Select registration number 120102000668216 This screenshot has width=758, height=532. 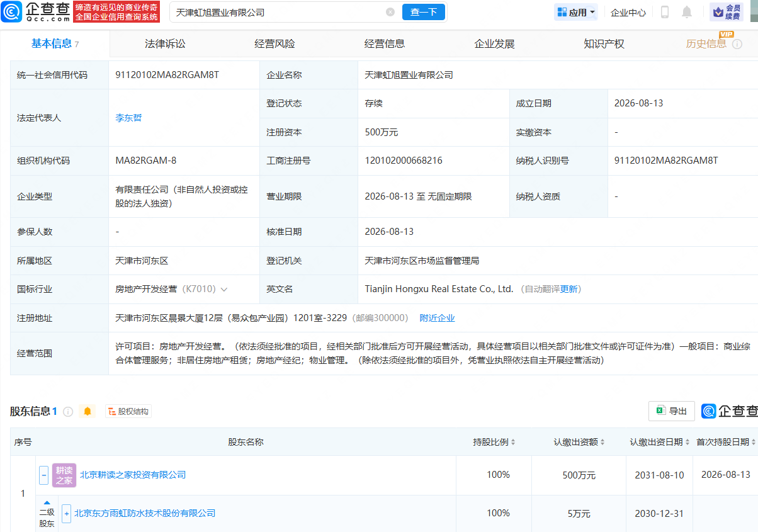(x=404, y=161)
